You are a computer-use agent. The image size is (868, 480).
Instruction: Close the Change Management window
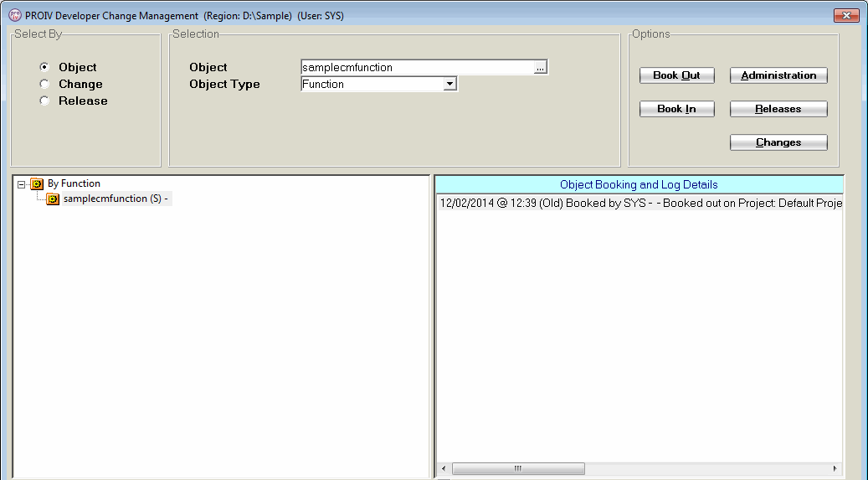click(846, 16)
